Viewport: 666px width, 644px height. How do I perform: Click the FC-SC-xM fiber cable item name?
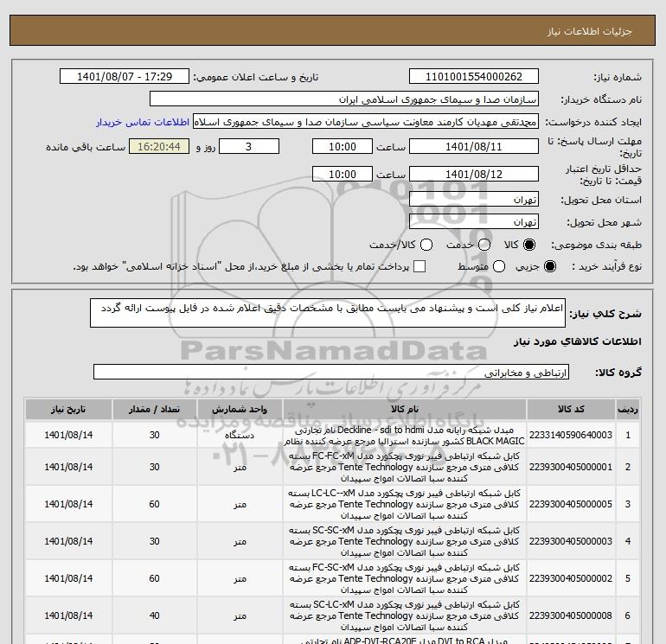(405, 578)
